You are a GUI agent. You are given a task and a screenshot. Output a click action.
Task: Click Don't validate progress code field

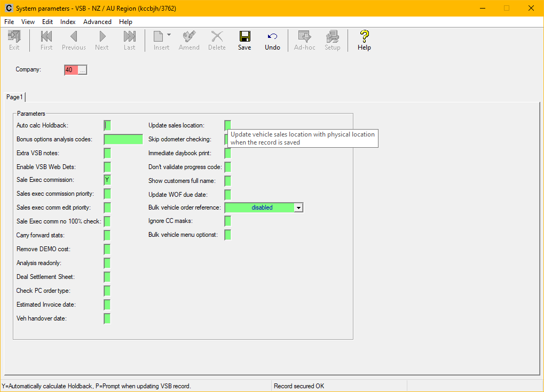[x=227, y=167]
